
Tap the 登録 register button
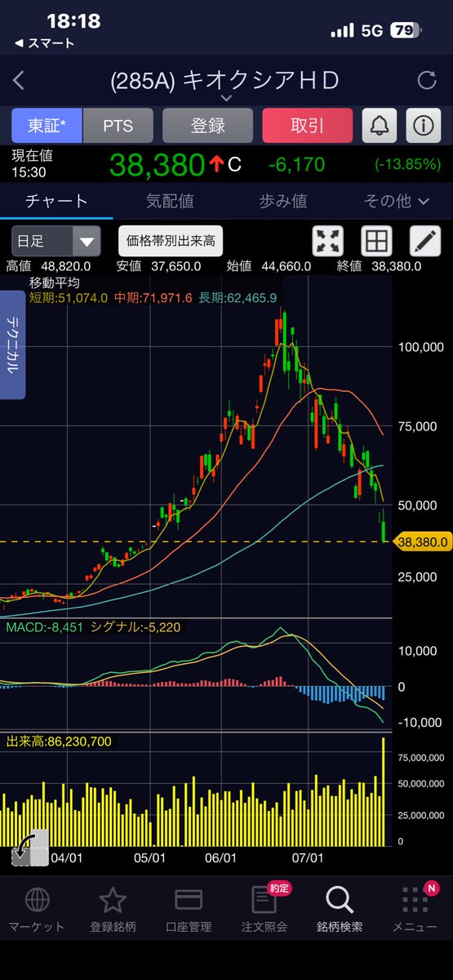click(207, 126)
